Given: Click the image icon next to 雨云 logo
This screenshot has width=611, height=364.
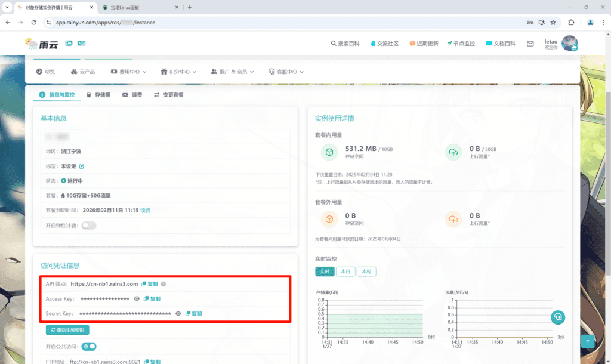Looking at the screenshot, I should [x=69, y=44].
